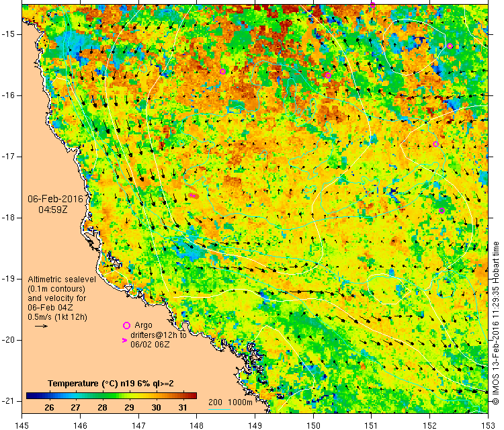
Task: Click the longitude axis label '150'
Action: [x=313, y=425]
